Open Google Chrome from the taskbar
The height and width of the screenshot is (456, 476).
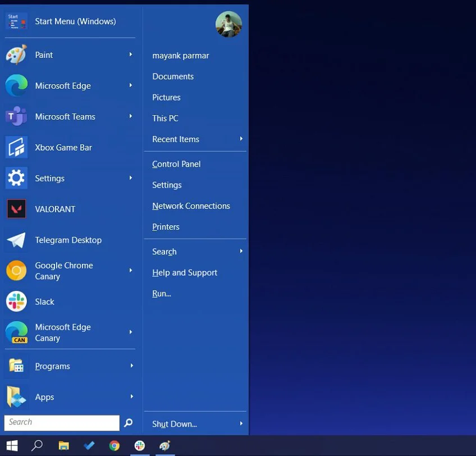point(115,446)
